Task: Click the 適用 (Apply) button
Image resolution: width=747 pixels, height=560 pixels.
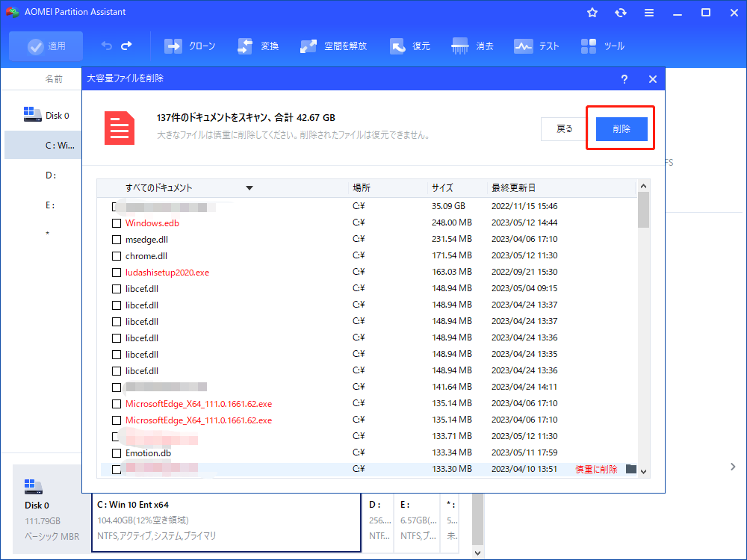Action: [46, 46]
